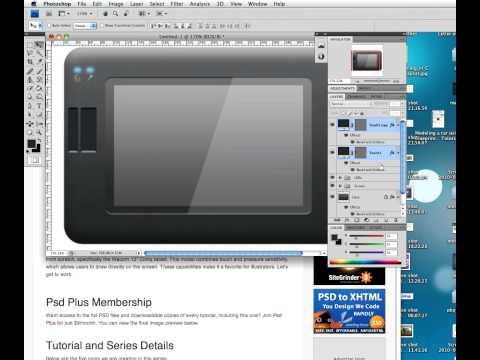The image size is (480, 360).
Task: Expand the first layer group folder
Action: pos(340,178)
